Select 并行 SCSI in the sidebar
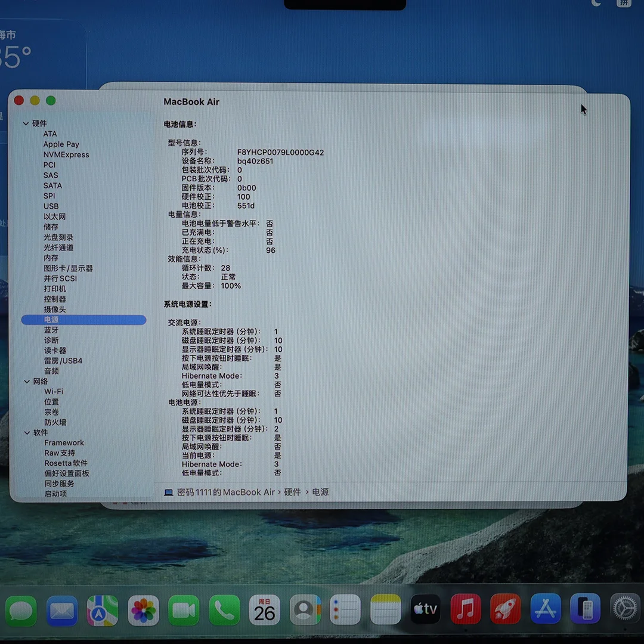The height and width of the screenshot is (644, 644). click(60, 278)
